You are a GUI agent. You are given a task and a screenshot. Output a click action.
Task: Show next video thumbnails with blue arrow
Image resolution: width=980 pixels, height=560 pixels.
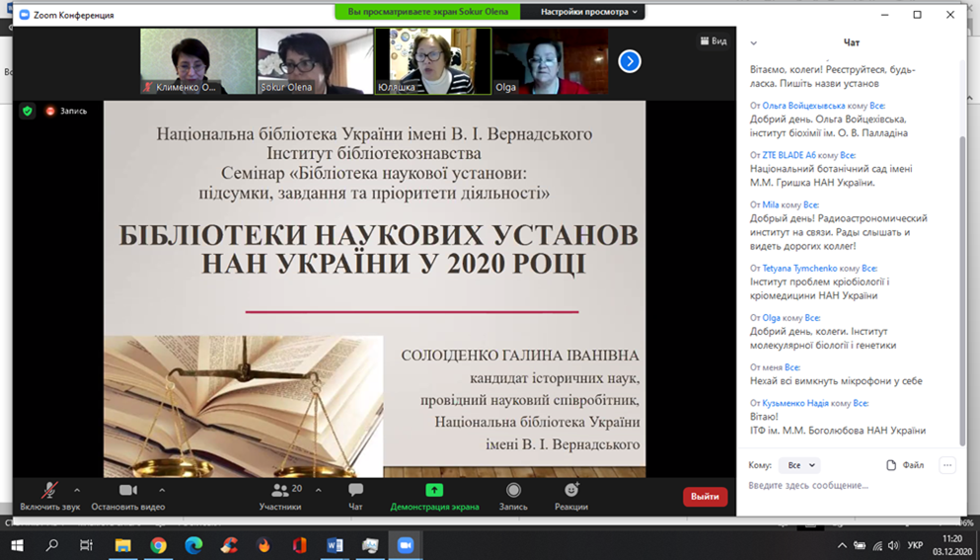(x=630, y=61)
